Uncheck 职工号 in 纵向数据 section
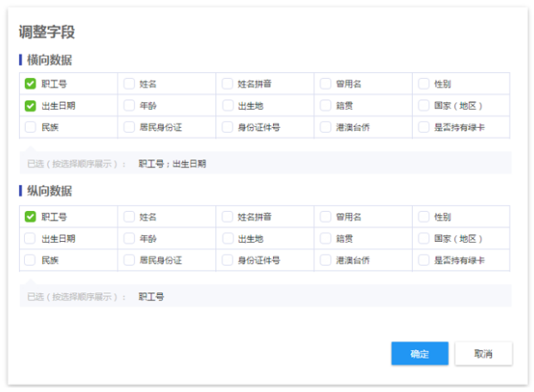 (30, 217)
